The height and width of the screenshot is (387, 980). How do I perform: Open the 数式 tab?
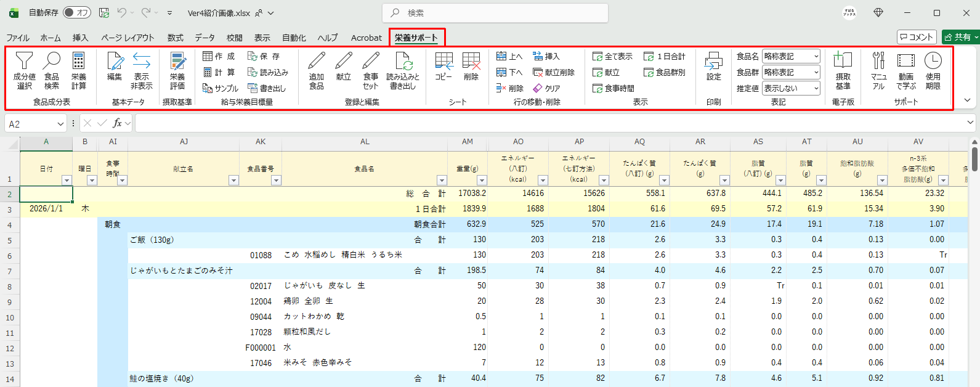click(x=176, y=38)
